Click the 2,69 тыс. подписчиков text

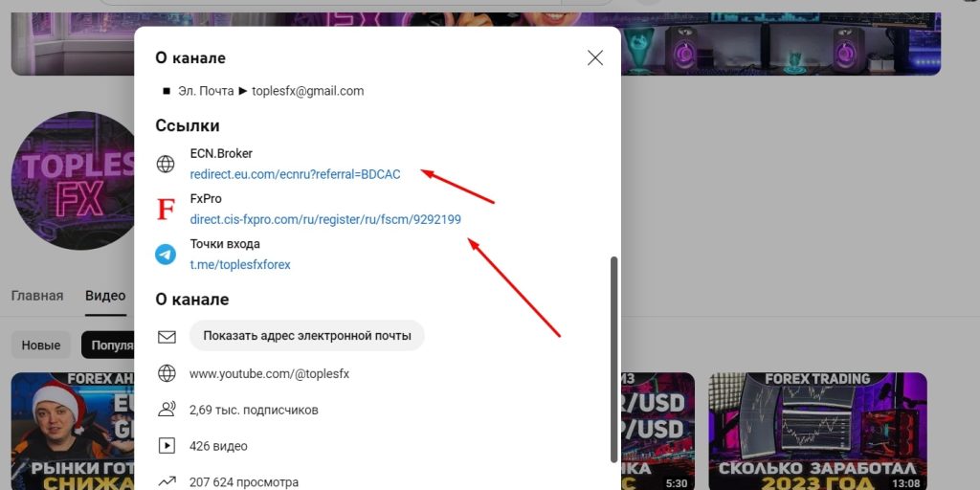(x=254, y=410)
